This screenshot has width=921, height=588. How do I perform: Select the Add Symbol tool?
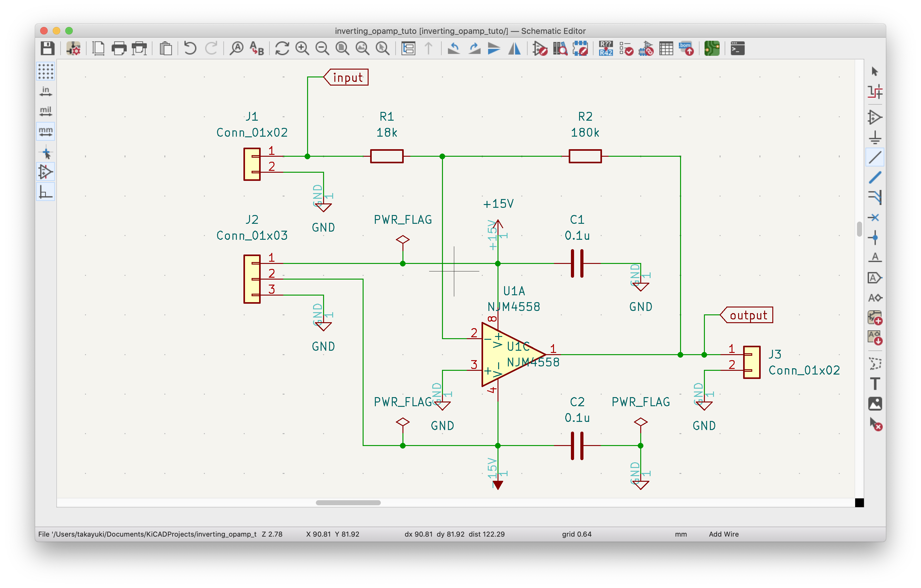coord(875,117)
